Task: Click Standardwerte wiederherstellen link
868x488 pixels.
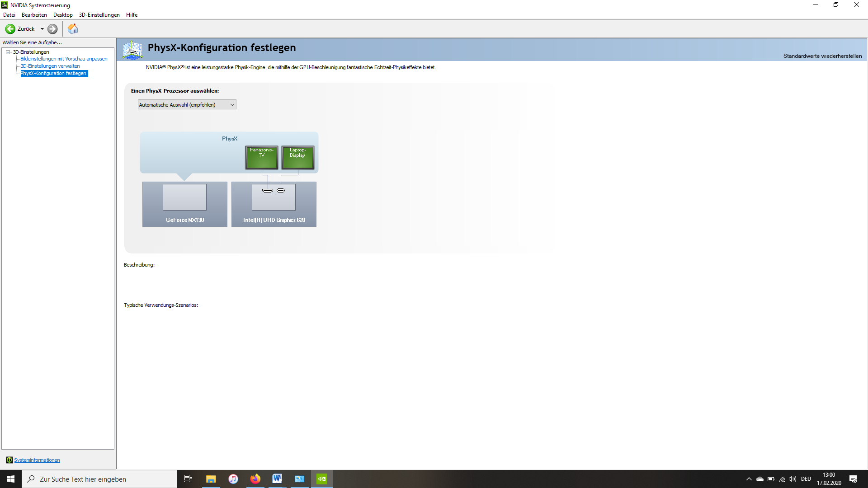Action: click(822, 56)
